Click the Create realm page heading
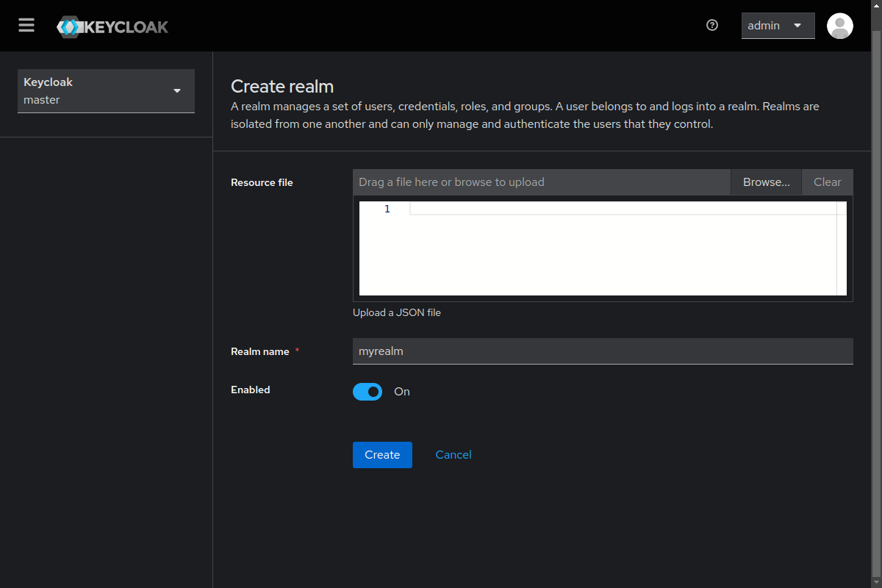 tap(282, 87)
